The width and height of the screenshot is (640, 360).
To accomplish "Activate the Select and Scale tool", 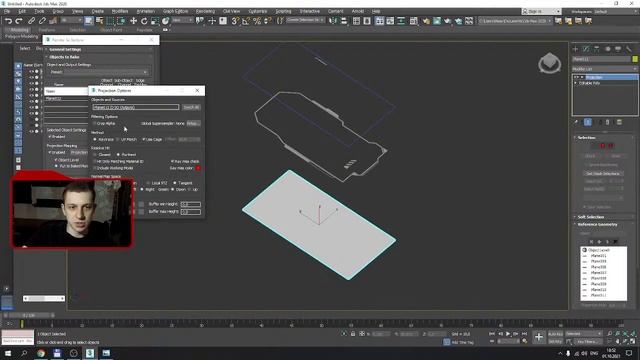I will 155,21.
